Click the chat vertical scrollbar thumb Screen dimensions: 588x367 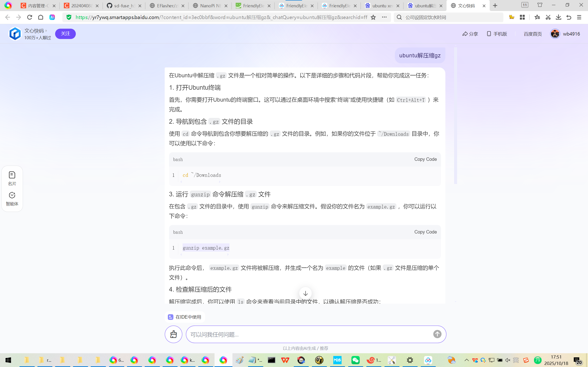click(455, 115)
